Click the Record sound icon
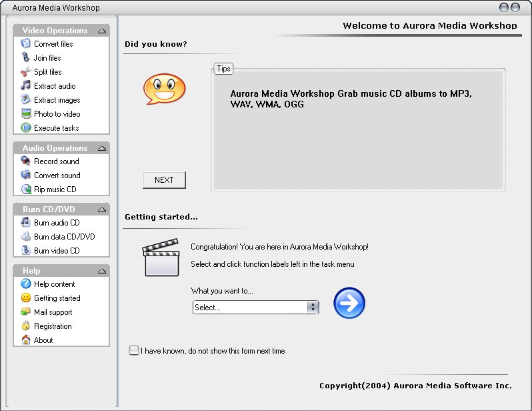The width and height of the screenshot is (532, 411). (25, 161)
